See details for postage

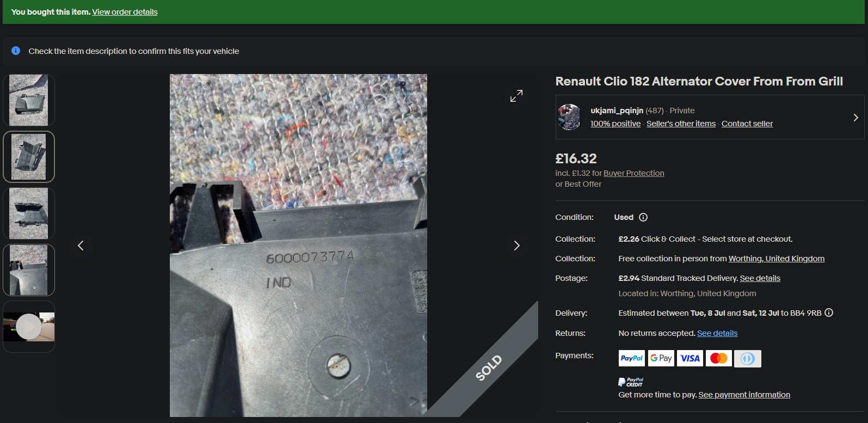click(x=760, y=278)
